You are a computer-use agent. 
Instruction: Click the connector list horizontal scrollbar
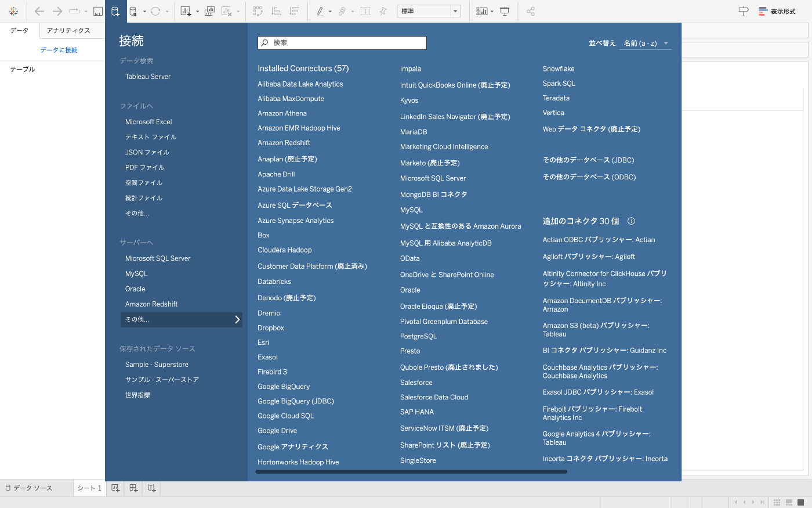click(411, 472)
